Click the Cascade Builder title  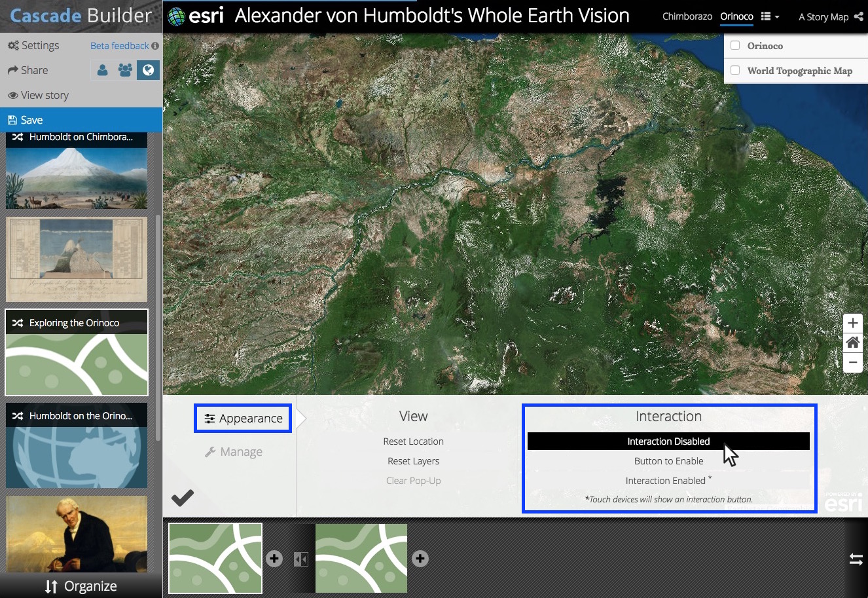click(81, 16)
